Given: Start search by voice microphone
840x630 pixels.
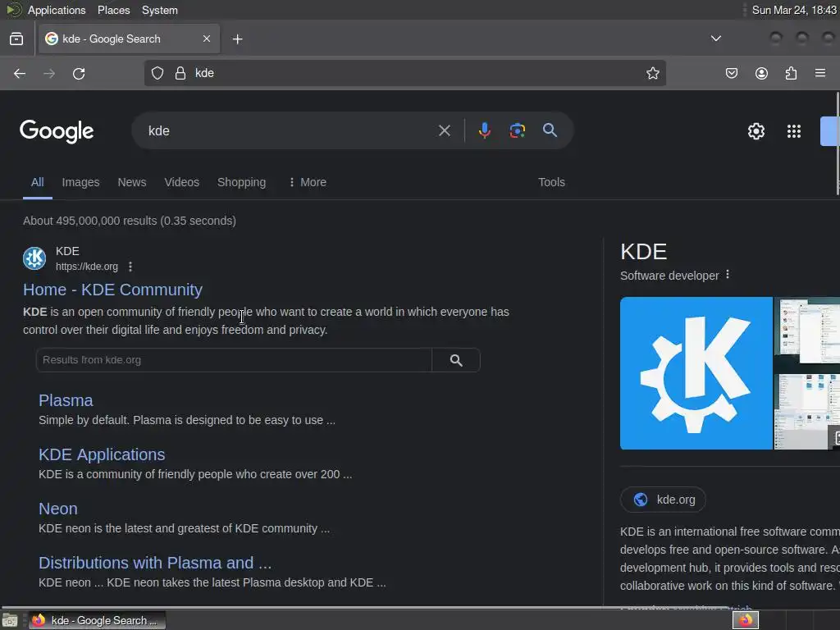Looking at the screenshot, I should click(x=484, y=130).
